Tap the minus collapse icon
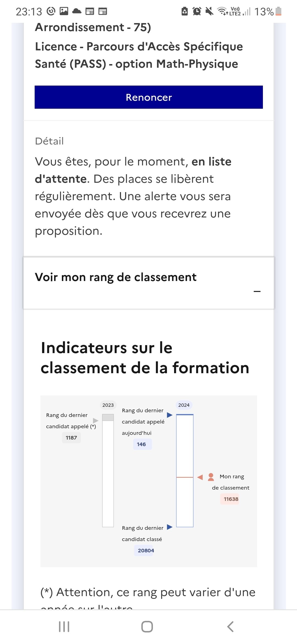 (x=257, y=291)
